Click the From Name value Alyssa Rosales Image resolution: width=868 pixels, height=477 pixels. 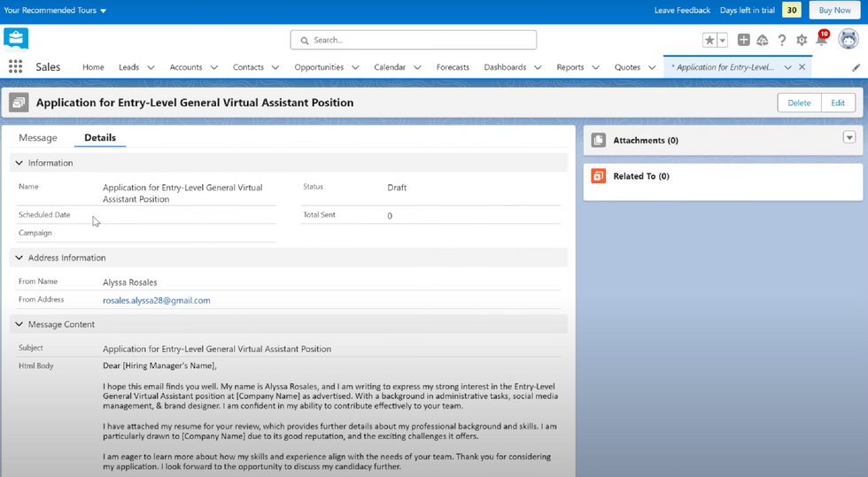coord(129,282)
